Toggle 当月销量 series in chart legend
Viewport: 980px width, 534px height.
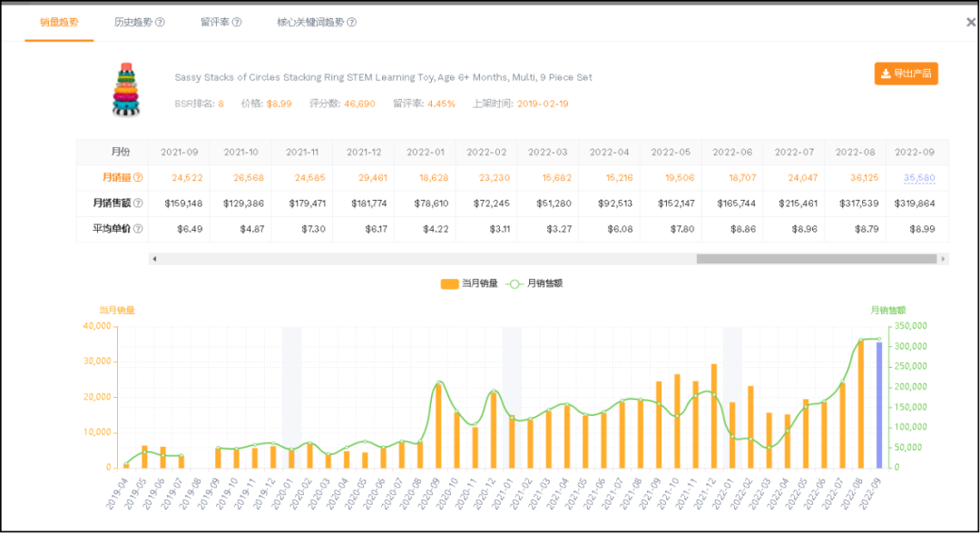(x=469, y=283)
